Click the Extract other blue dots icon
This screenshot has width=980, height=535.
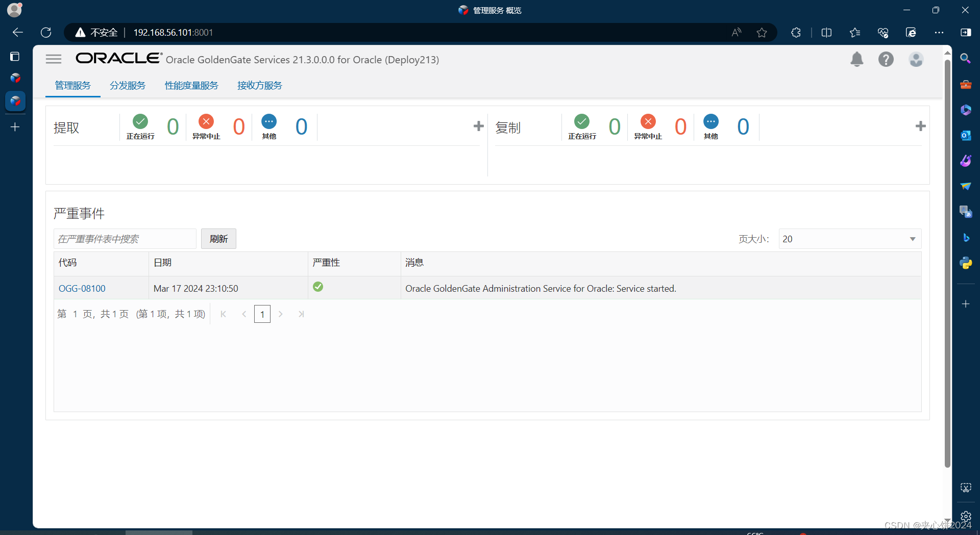[269, 121]
